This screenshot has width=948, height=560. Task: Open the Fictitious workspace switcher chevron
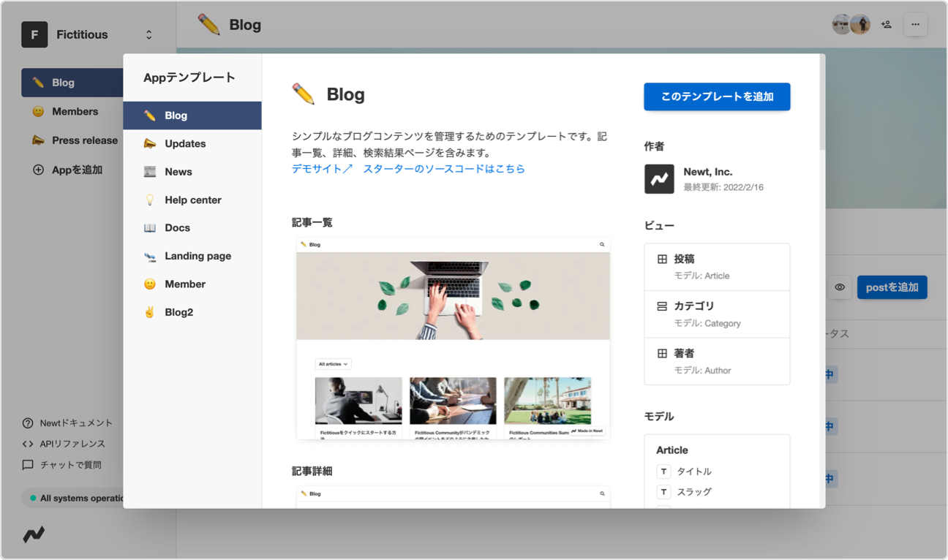coord(148,34)
